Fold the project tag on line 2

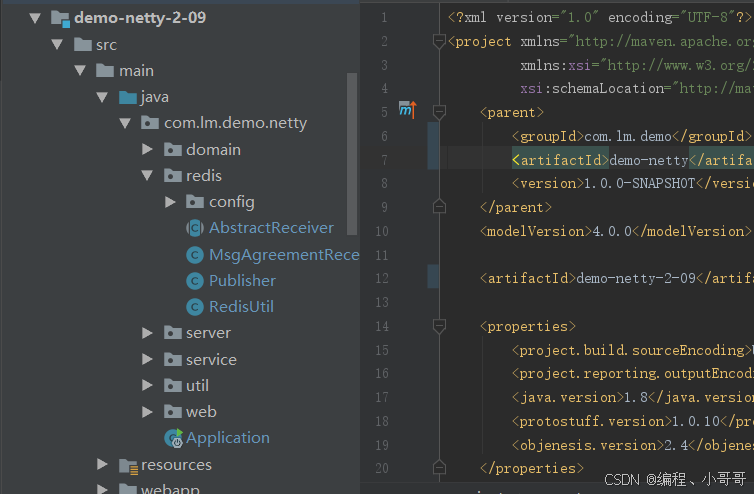coord(439,41)
